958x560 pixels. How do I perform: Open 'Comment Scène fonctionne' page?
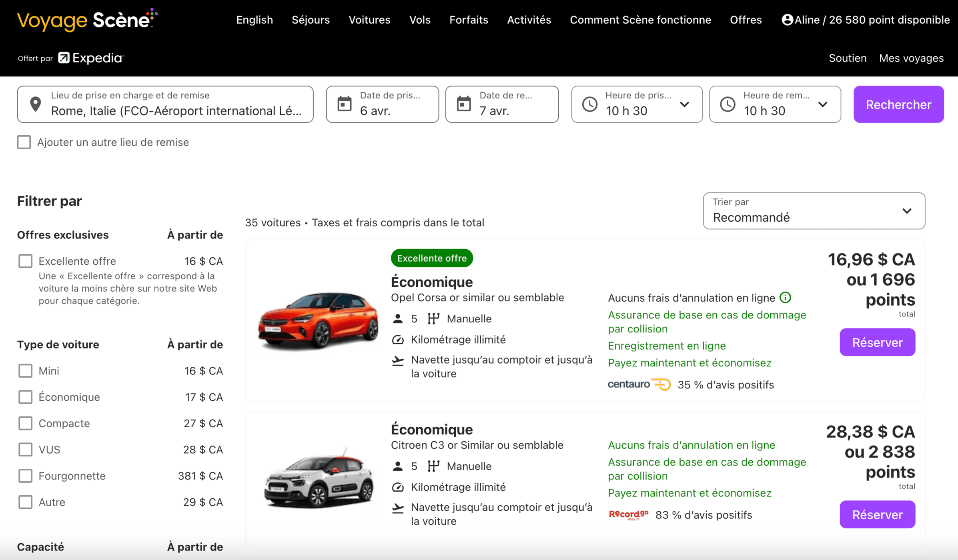point(640,20)
